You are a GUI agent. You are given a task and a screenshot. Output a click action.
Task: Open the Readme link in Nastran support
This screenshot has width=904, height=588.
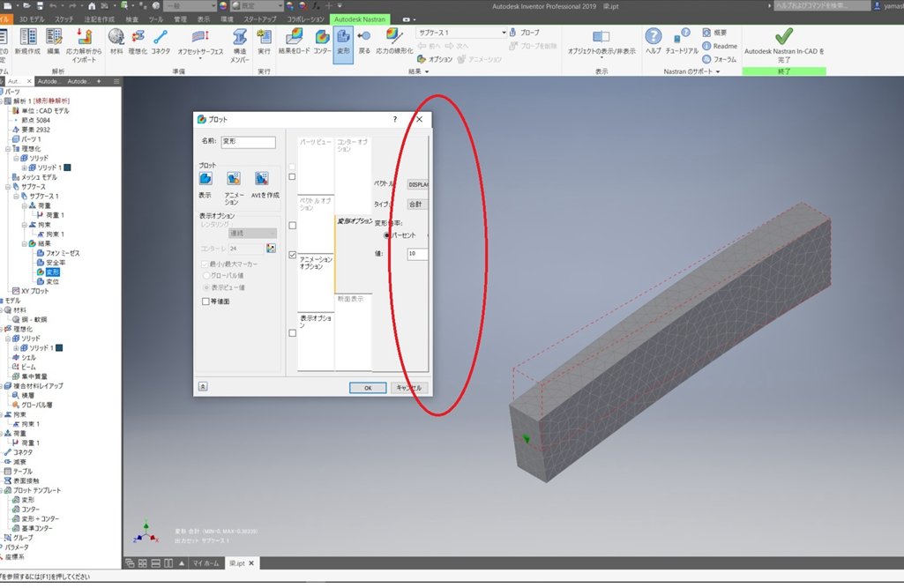(720, 46)
